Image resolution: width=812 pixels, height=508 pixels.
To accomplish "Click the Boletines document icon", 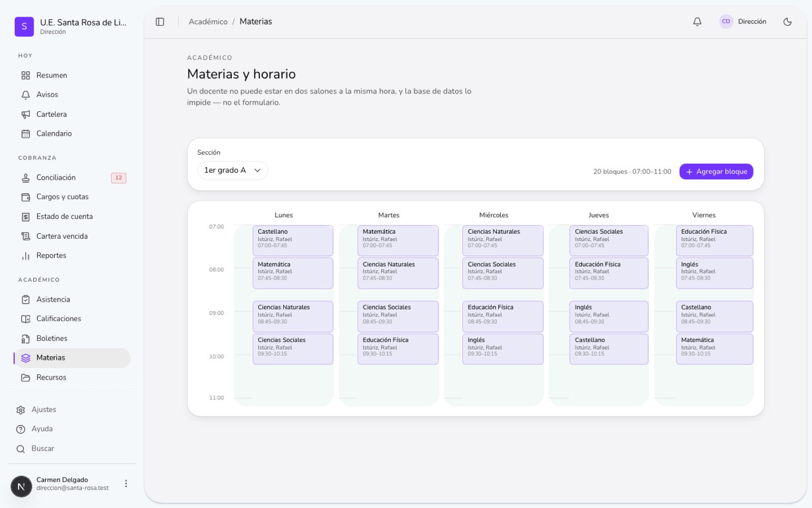I will click(26, 339).
